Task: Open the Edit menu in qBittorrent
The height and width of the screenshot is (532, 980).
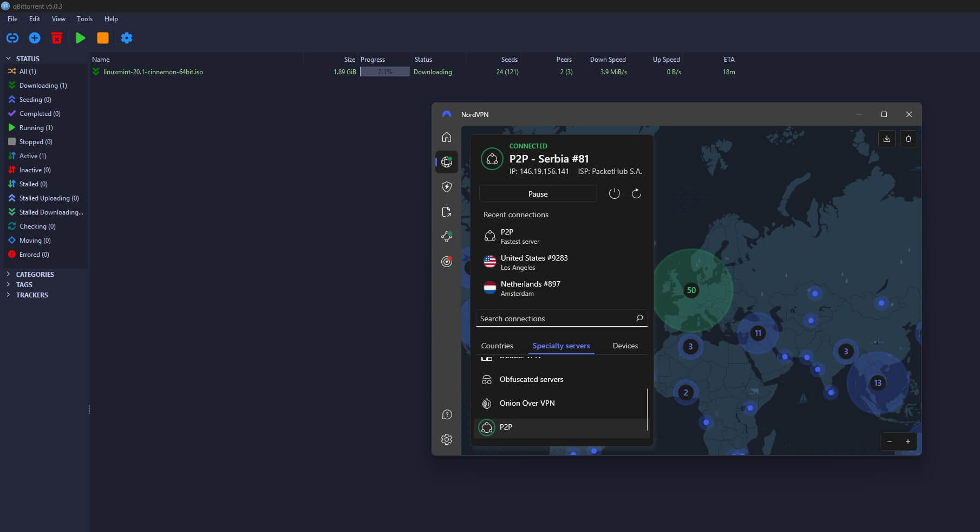Action: coord(35,19)
